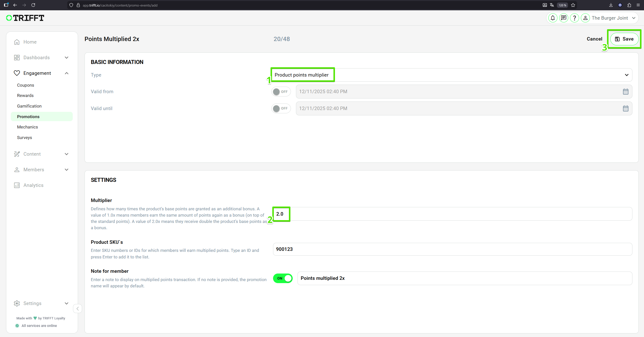Viewport: 644px width, 337px height.
Task: Open Valid from calendar picker icon
Action: (x=625, y=92)
